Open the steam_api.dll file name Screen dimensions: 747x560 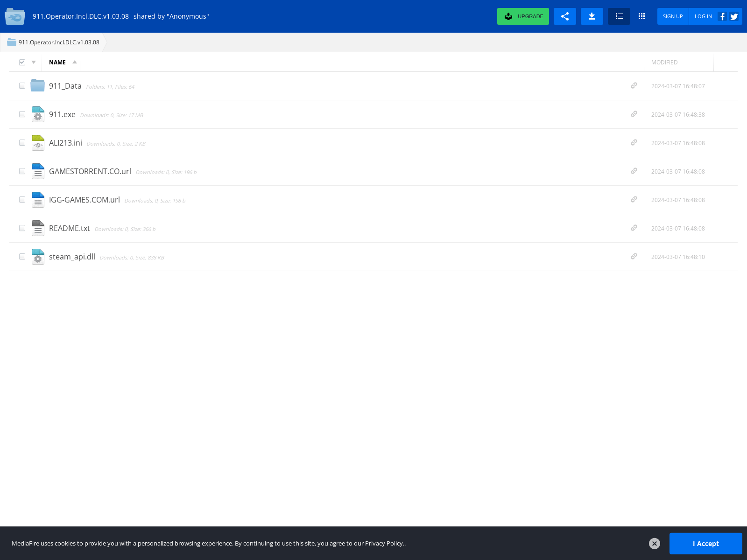pos(72,257)
